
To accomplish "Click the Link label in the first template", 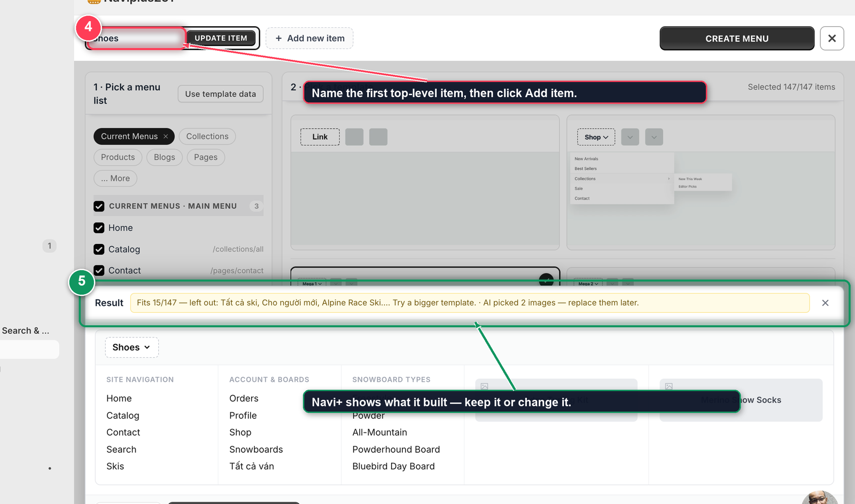I will [x=320, y=137].
